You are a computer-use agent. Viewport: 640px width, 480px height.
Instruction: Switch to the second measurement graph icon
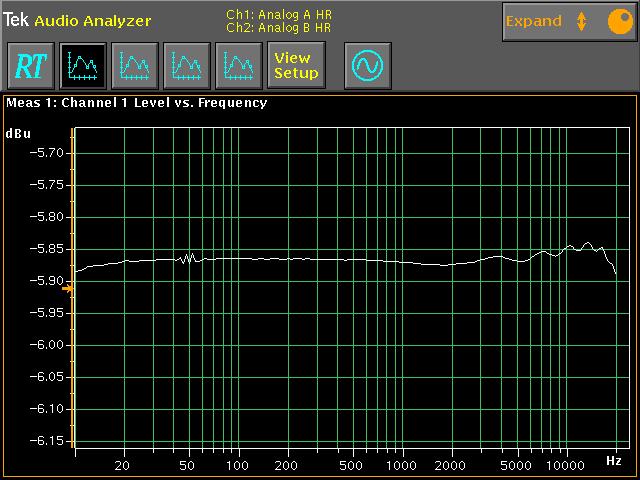[133, 66]
